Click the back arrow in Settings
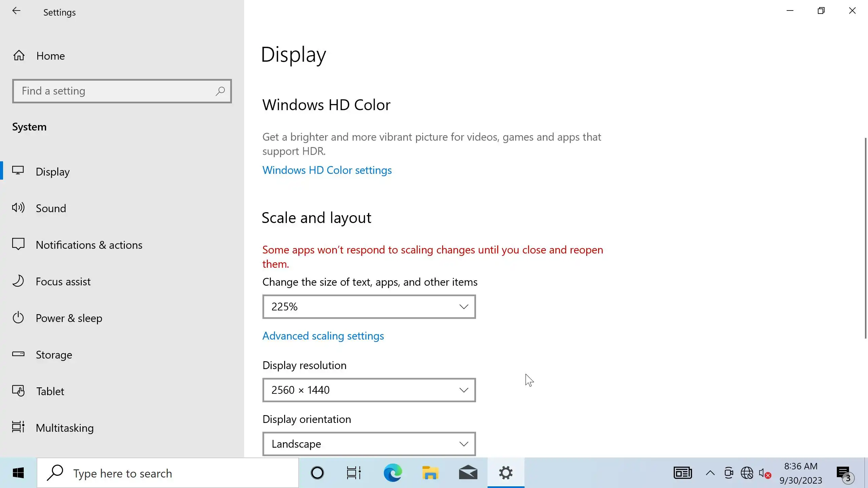 pyautogui.click(x=16, y=11)
